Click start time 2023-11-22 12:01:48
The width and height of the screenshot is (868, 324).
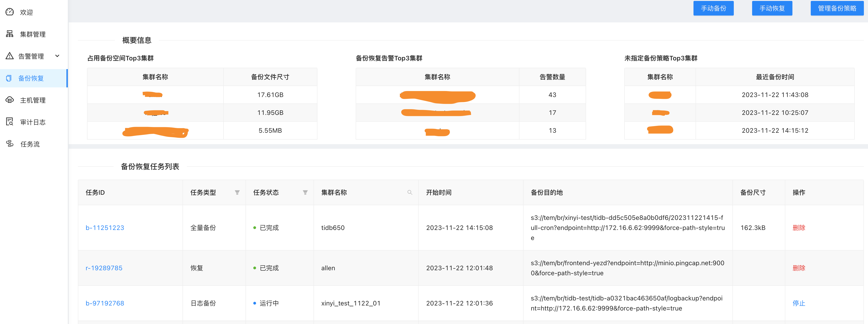click(x=459, y=268)
